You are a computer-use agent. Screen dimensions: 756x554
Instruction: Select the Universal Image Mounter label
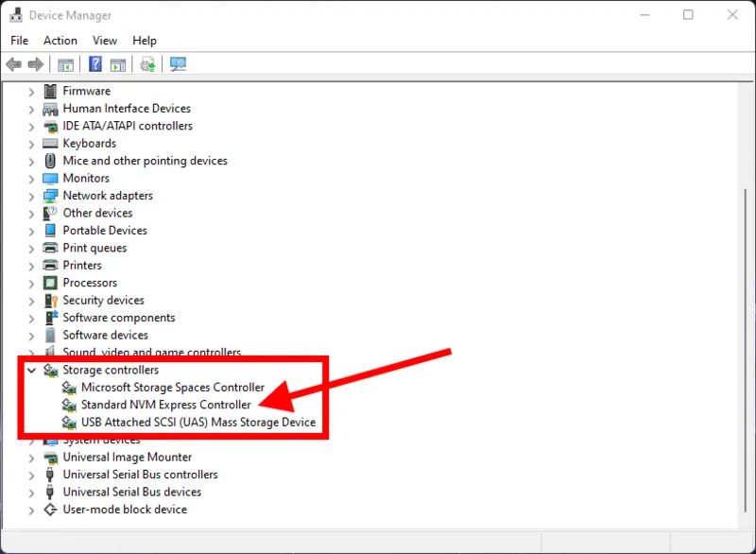coord(128,457)
